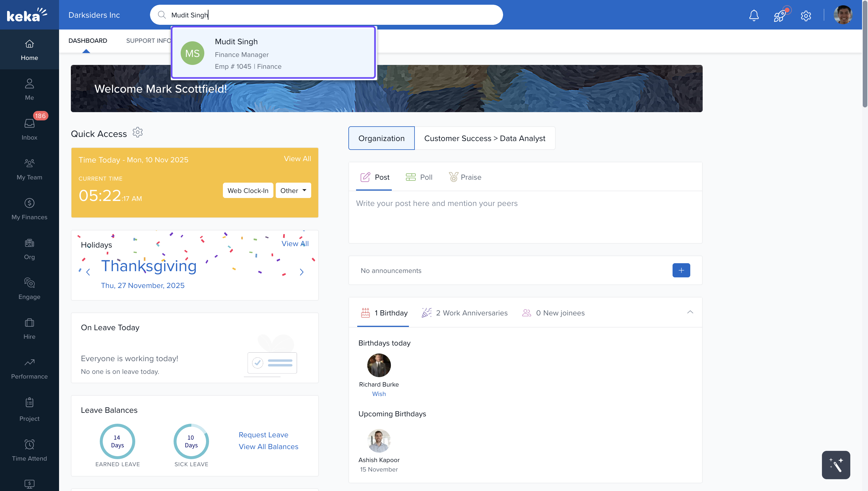This screenshot has height=491, width=868.
Task: Switch to the Poll tab
Action: tap(419, 177)
